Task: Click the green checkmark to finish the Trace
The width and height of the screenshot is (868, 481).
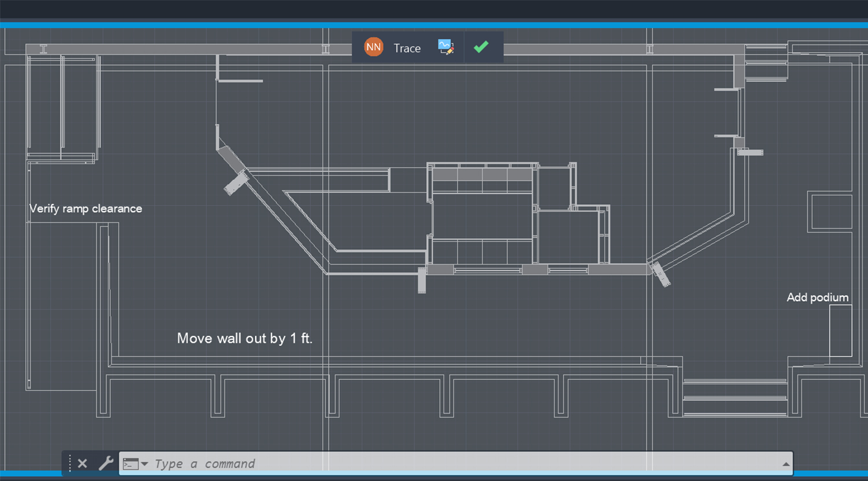Action: point(482,47)
